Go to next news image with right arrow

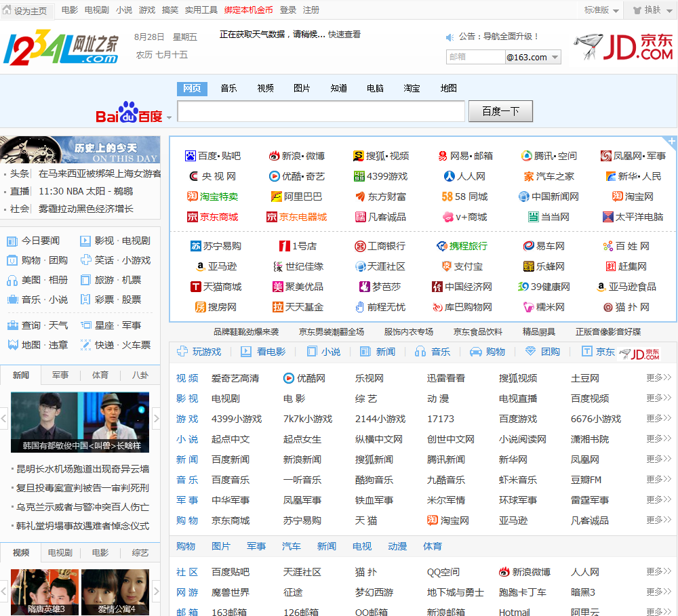(x=156, y=418)
